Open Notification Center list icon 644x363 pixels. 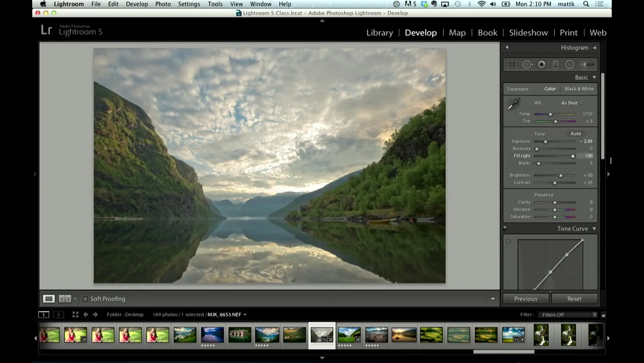pyautogui.click(x=600, y=4)
